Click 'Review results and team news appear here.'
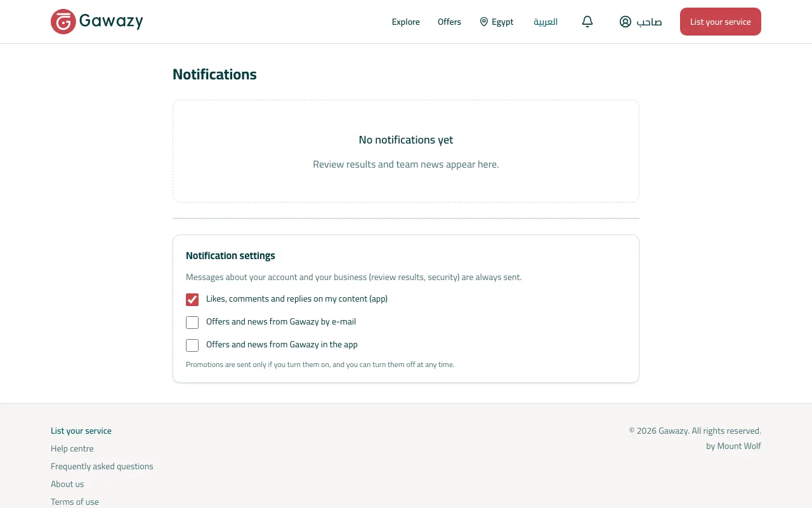 click(406, 164)
